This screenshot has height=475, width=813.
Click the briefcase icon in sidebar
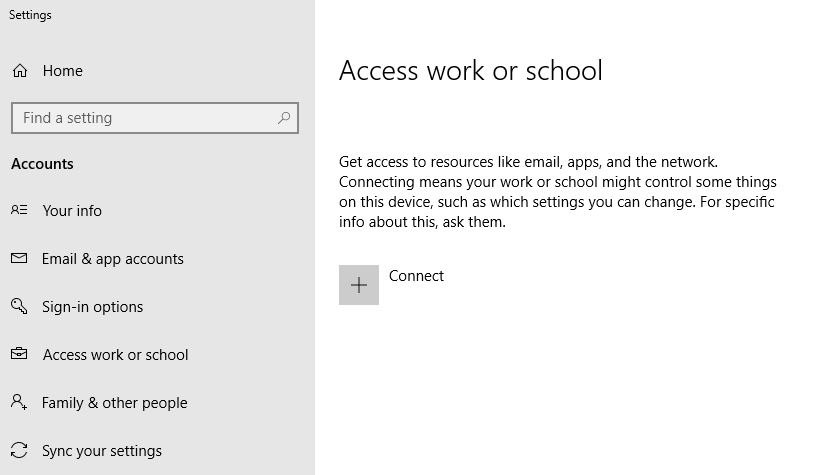point(19,354)
